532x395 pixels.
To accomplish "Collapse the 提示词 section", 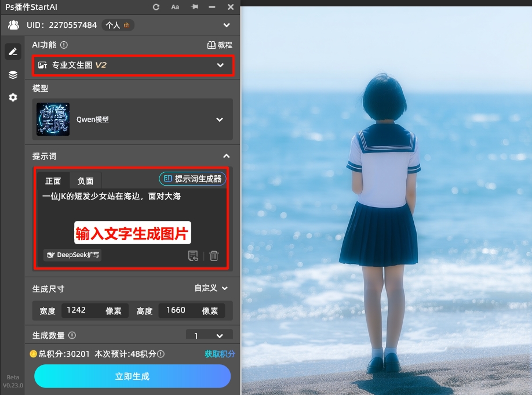I will pos(226,155).
